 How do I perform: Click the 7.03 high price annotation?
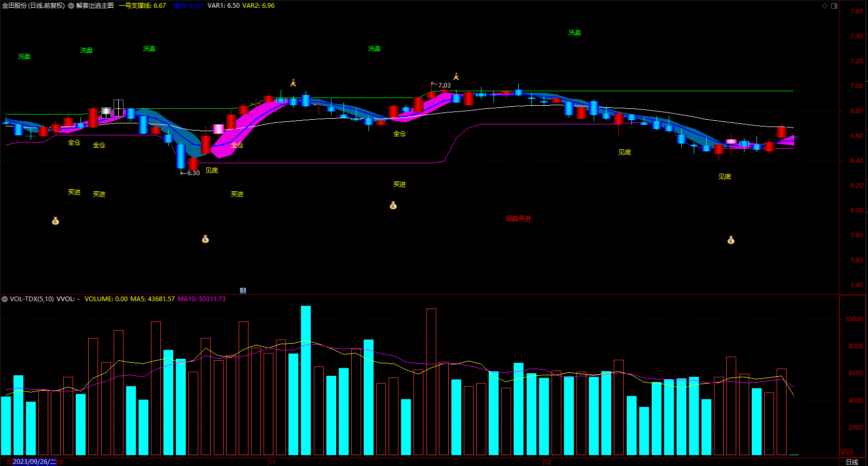point(445,86)
